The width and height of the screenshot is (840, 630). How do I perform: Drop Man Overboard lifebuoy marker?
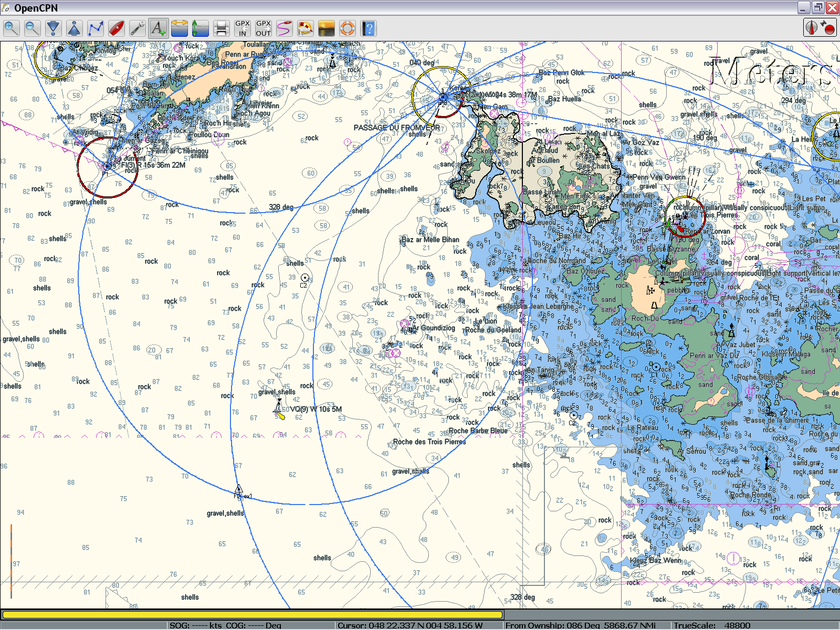coord(347,28)
